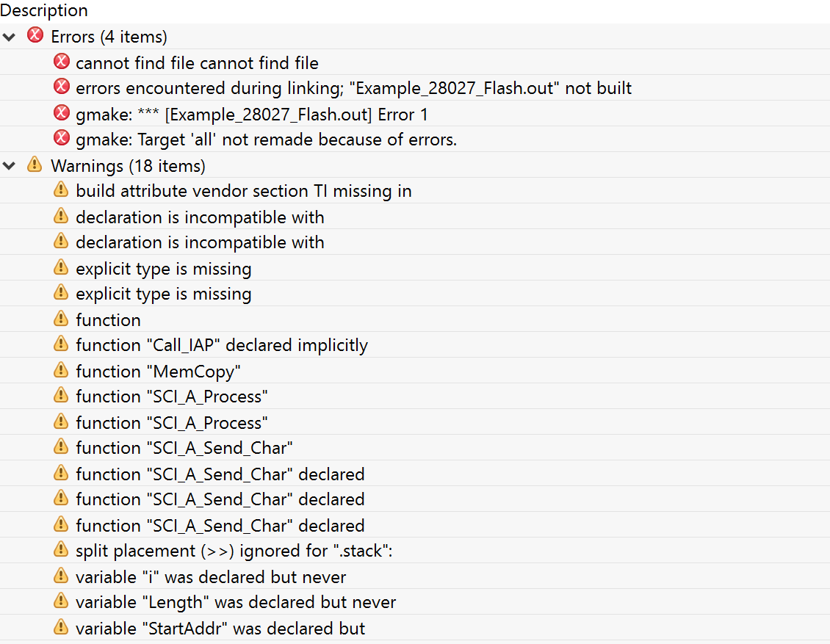Select the gmake Error 1 row
The height and width of the screenshot is (644, 830).
[251, 115]
